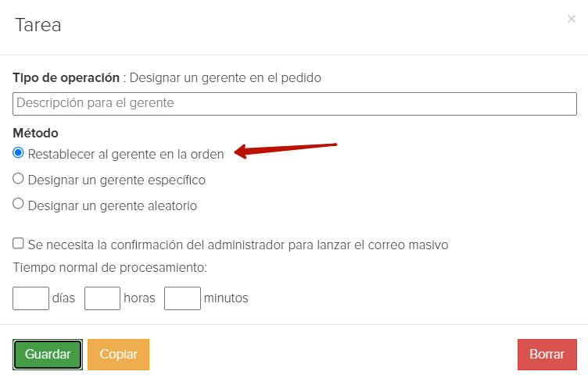Click the 'Tipo de operación' label
This screenshot has height=382, width=588.
(x=66, y=78)
